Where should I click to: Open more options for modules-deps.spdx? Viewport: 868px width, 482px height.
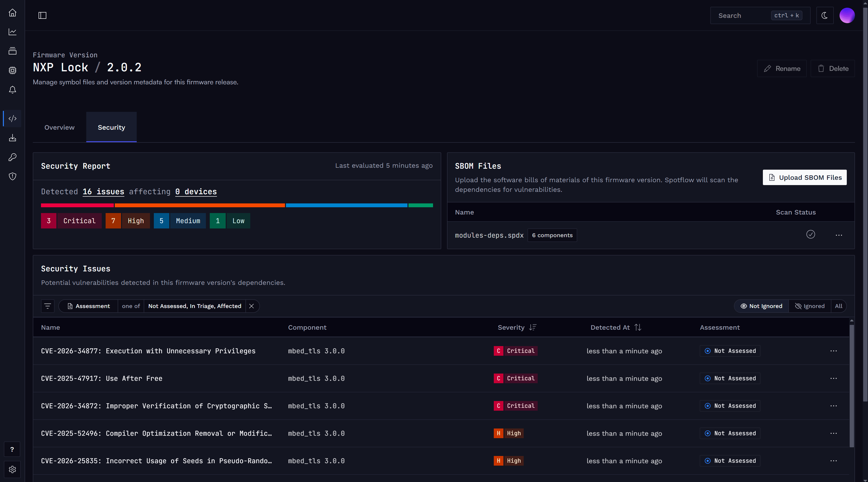839,235
